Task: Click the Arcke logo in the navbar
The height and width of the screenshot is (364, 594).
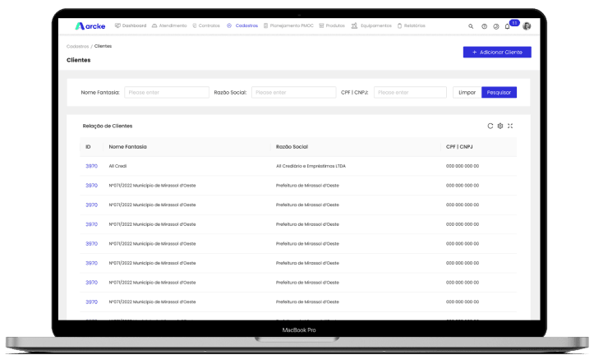Action: pos(89,25)
